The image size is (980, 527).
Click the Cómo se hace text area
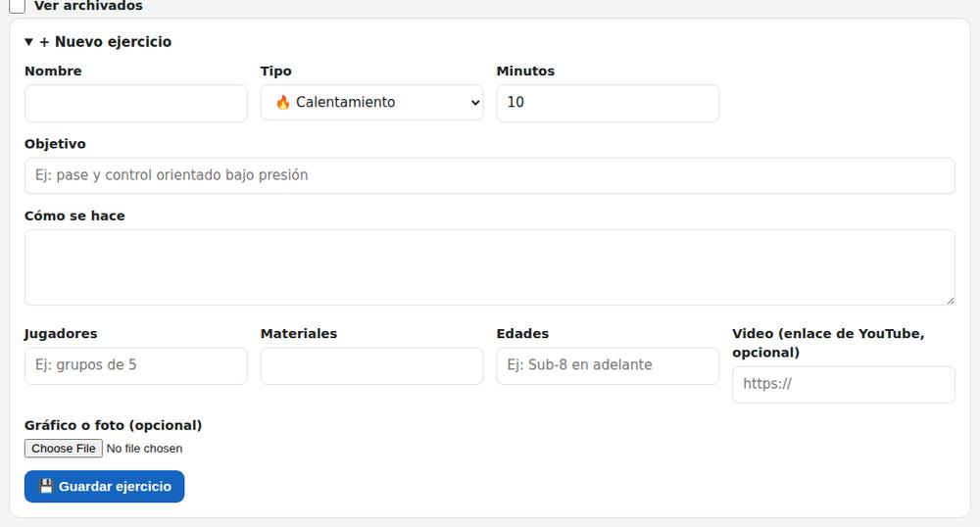coord(489,267)
